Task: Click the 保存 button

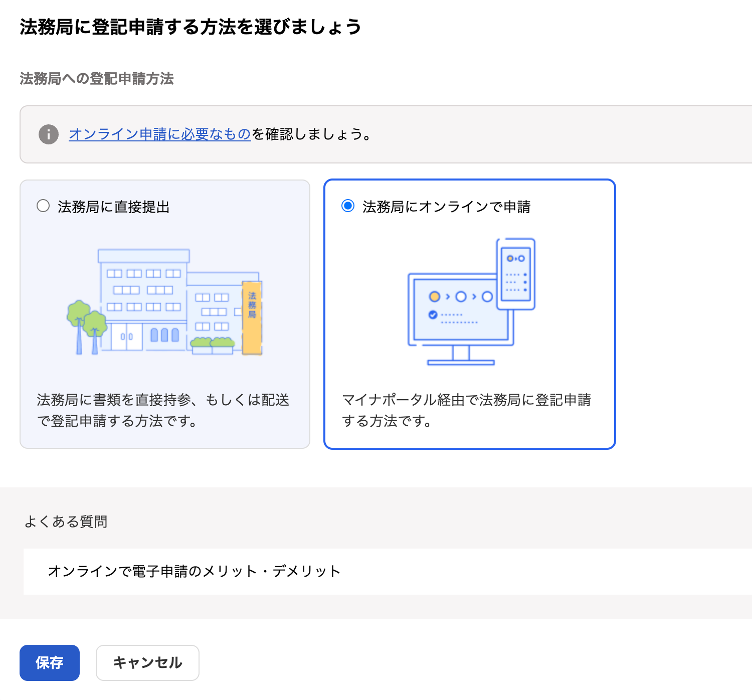Action: point(50,663)
